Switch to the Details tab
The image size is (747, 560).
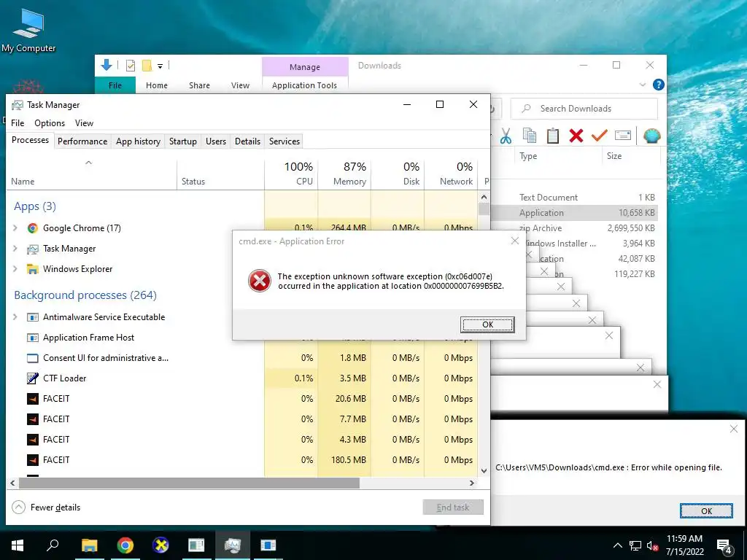coord(248,141)
